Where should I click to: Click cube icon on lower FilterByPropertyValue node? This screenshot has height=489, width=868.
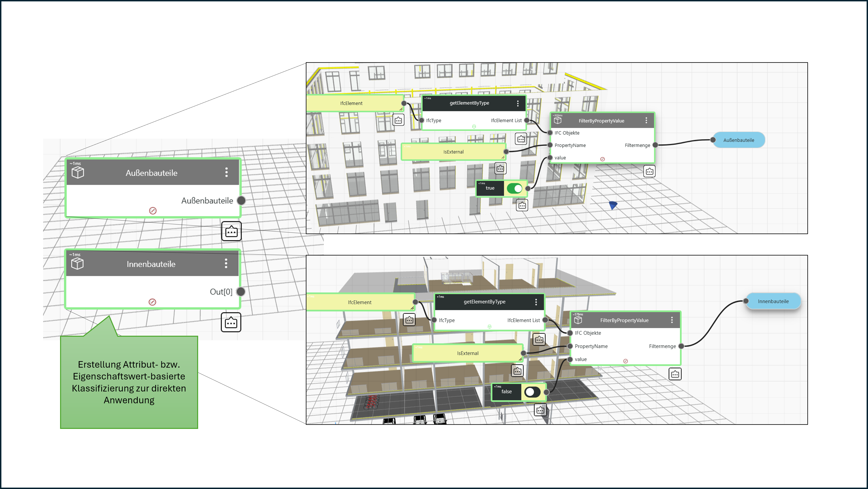[x=578, y=320]
